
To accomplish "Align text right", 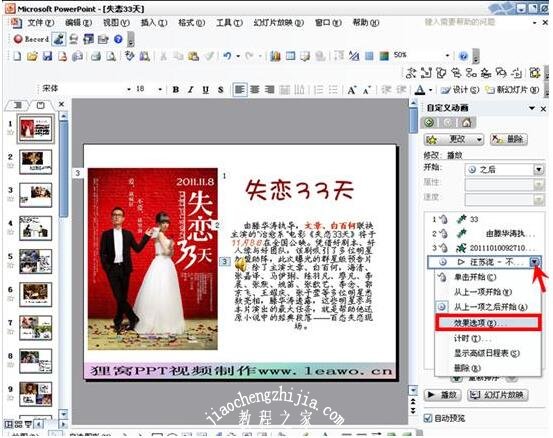I will click(269, 90).
